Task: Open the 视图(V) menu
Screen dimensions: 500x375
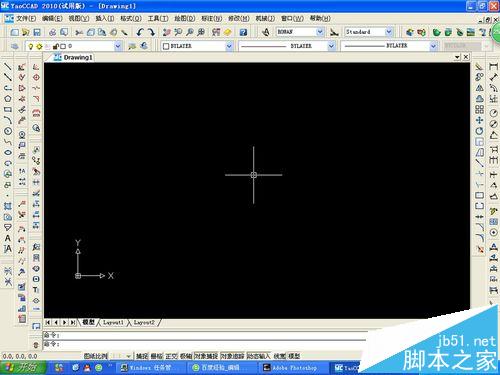Action: (79, 18)
